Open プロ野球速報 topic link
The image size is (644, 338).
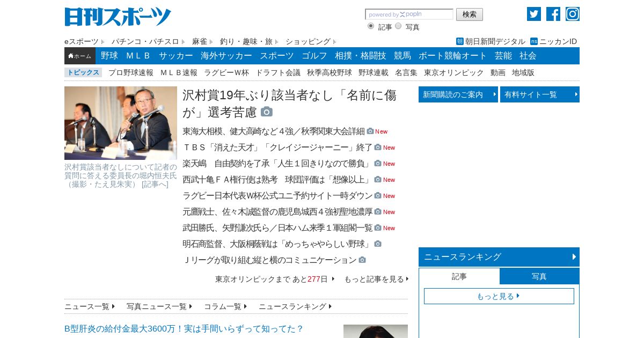131,72
